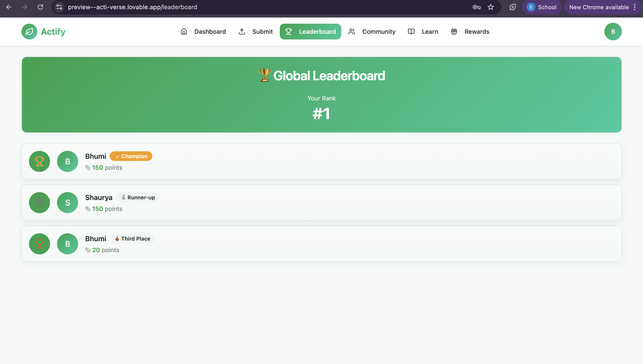Viewport: 643px width, 364px height.
Task: Go to the Submit page
Action: [x=255, y=32]
